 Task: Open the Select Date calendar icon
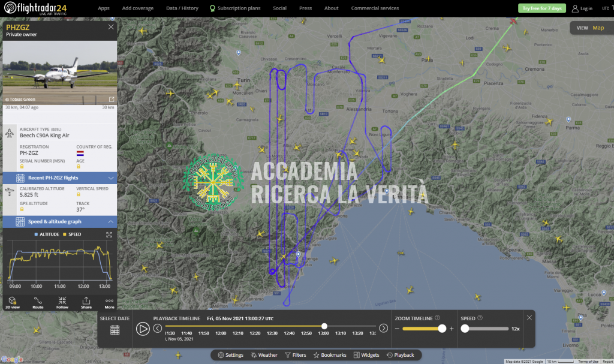pos(115,329)
